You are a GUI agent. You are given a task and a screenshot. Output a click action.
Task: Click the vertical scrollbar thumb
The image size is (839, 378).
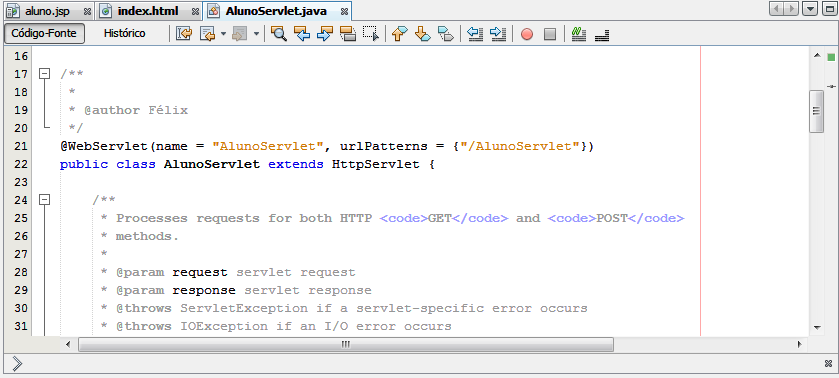coord(817,111)
